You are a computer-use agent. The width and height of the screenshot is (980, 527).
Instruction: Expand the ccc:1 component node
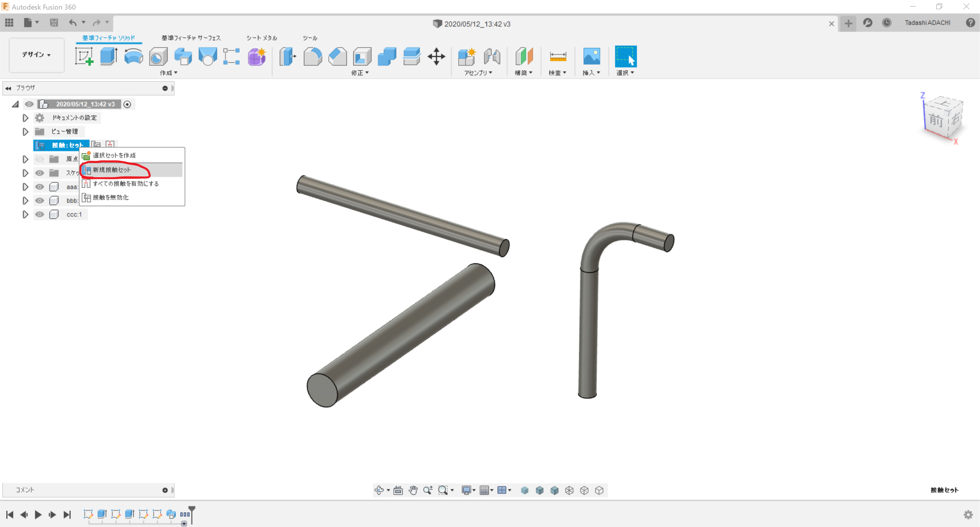tap(25, 214)
